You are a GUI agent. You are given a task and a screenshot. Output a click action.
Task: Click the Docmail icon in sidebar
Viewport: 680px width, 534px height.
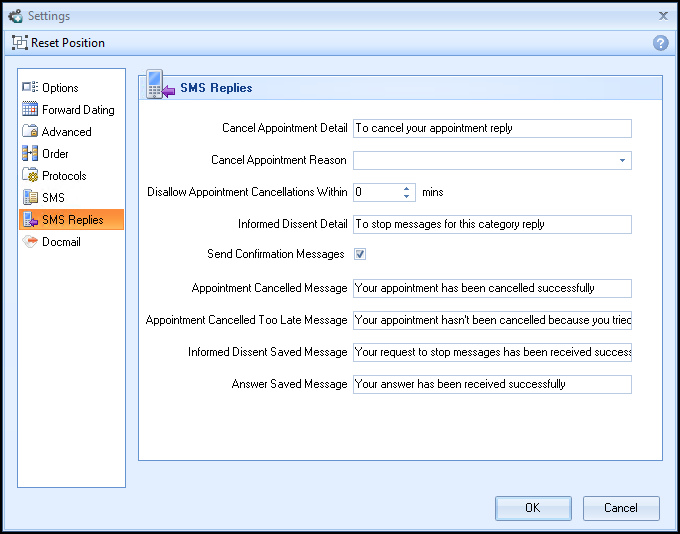[x=30, y=242]
